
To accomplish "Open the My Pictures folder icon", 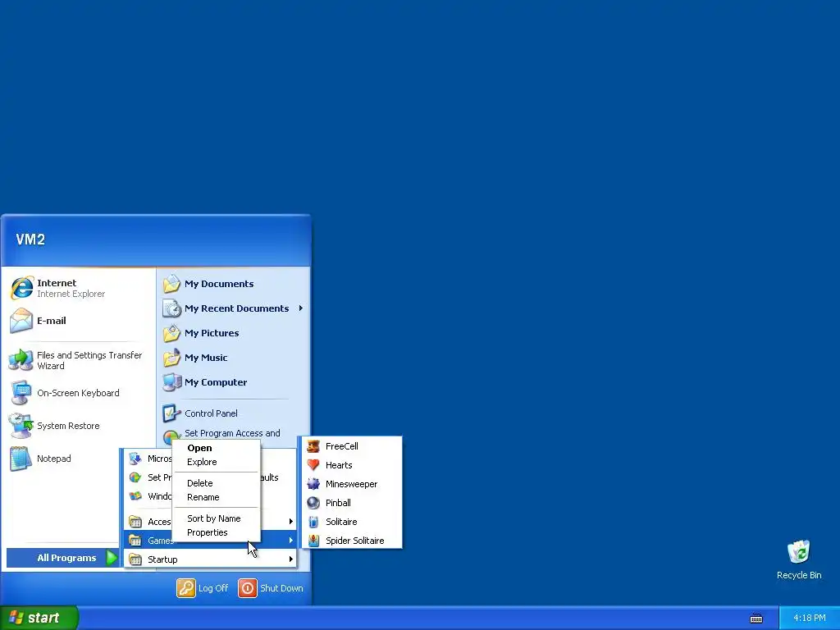I will click(x=172, y=333).
